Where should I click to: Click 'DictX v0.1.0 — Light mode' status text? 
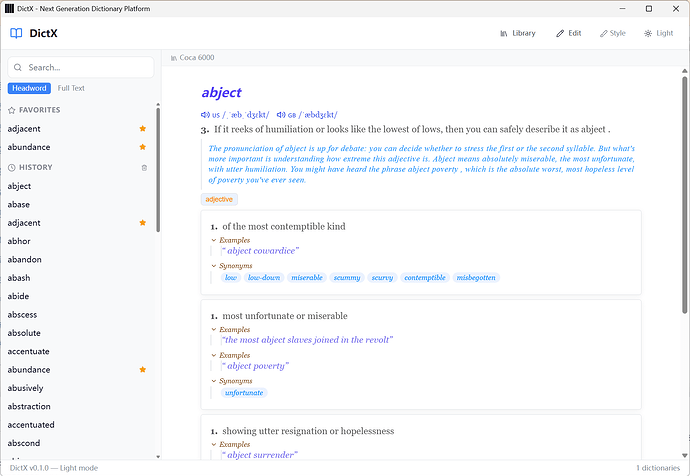54,468
